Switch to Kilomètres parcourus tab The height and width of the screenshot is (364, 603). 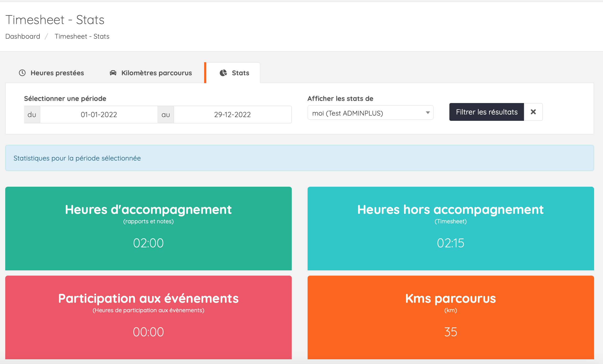151,73
